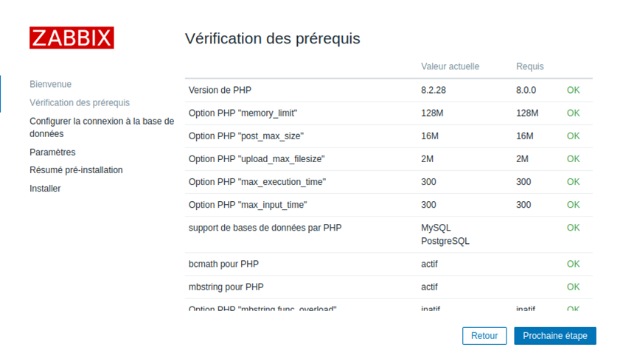Click the memory_limit option row
The image size is (623, 364).
(243, 113)
